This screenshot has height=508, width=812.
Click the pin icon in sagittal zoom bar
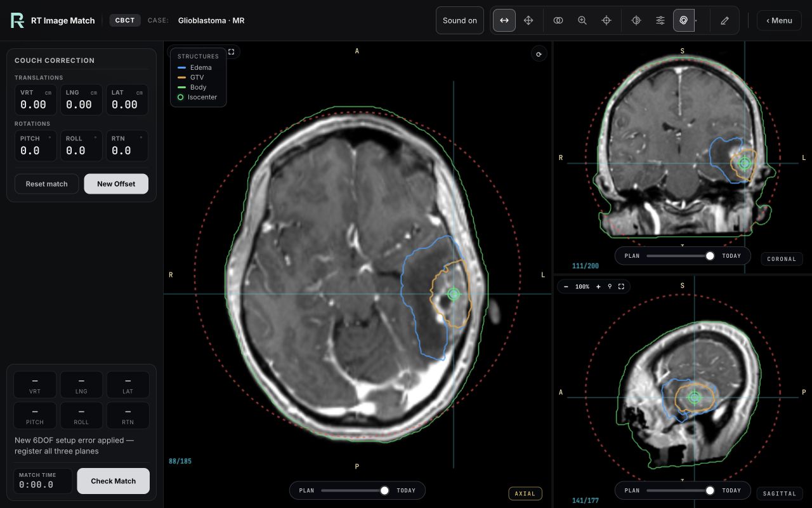tap(610, 286)
